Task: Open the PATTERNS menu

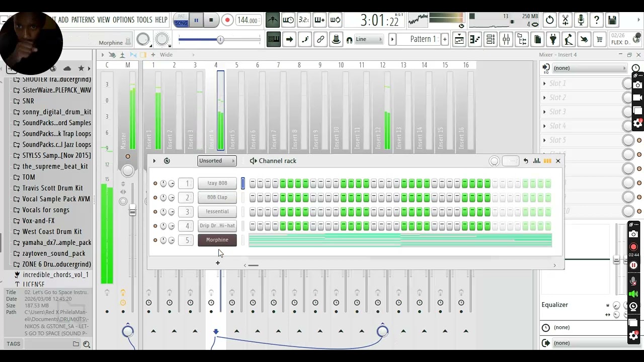Action: (83, 20)
